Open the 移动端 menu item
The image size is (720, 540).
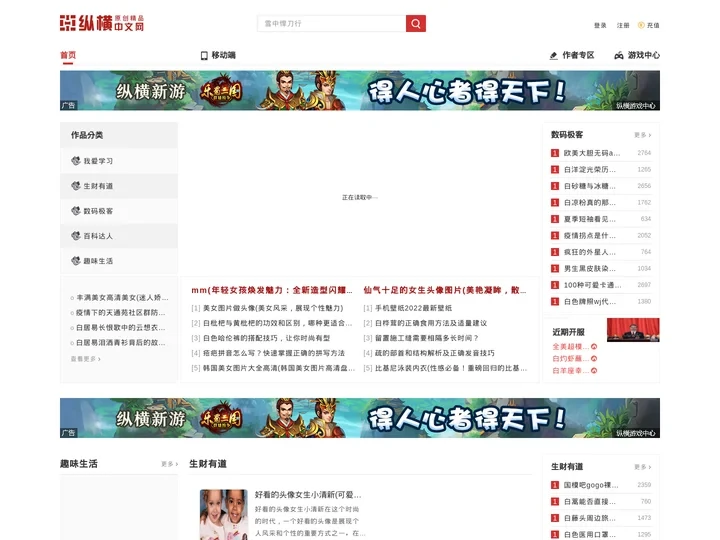223,55
